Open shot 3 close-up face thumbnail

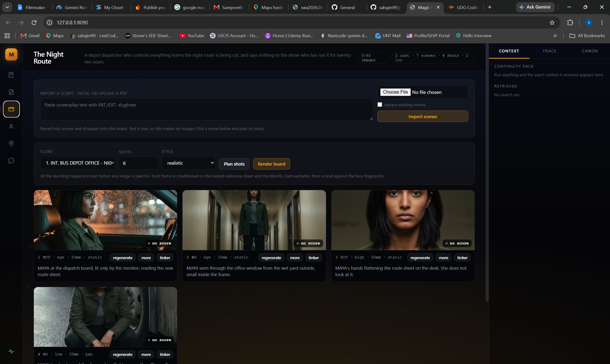(403, 220)
